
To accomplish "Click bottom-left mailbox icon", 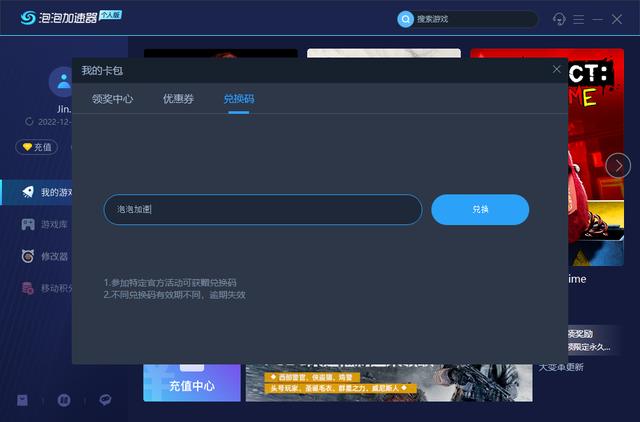I will pyautogui.click(x=22, y=400).
